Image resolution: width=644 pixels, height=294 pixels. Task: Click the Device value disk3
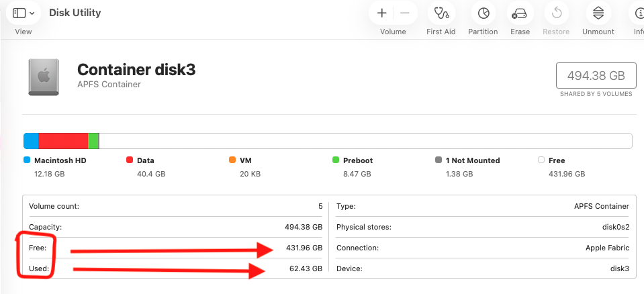click(620, 269)
